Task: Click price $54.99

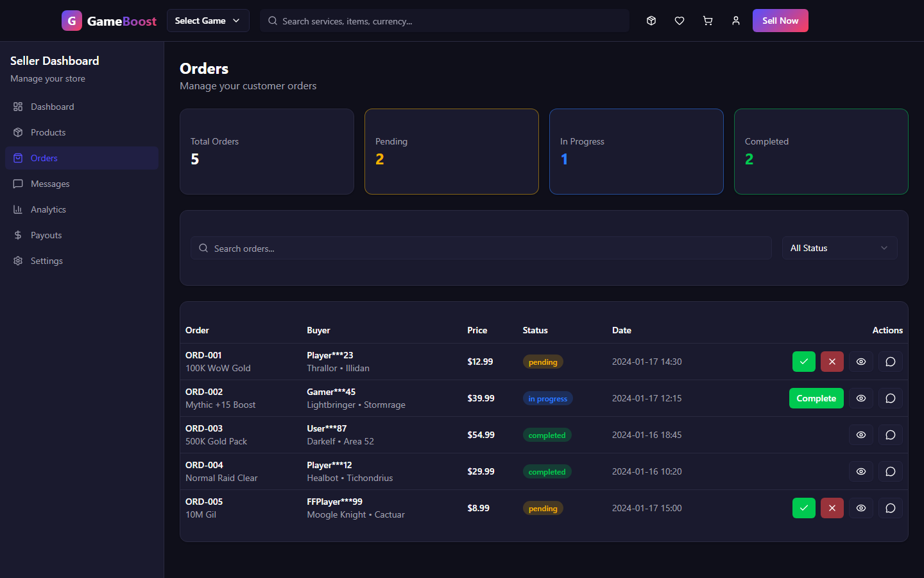Action: 481,435
